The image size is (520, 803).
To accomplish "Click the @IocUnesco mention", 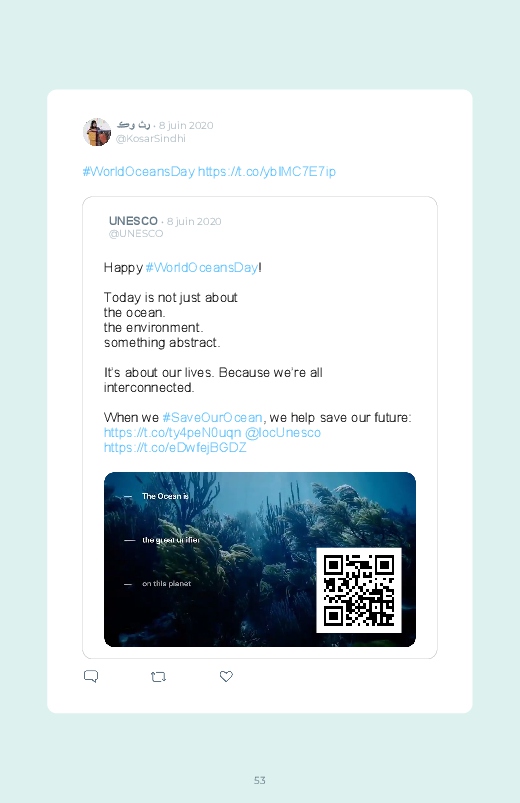I will [283, 433].
